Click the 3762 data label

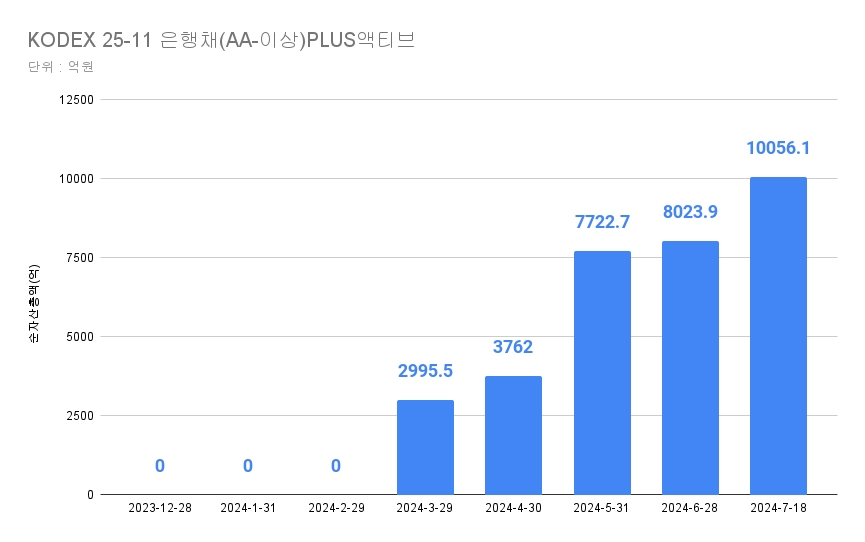click(x=513, y=347)
